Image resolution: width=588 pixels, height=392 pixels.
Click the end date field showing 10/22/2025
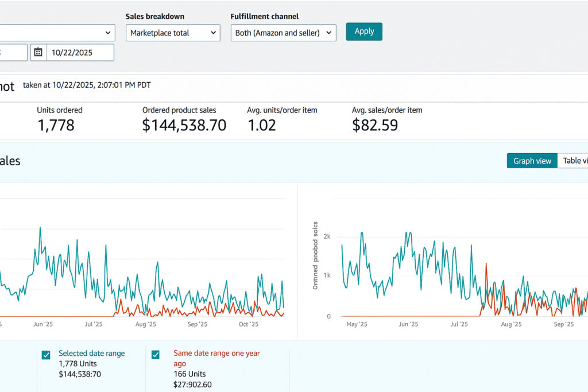(x=80, y=52)
